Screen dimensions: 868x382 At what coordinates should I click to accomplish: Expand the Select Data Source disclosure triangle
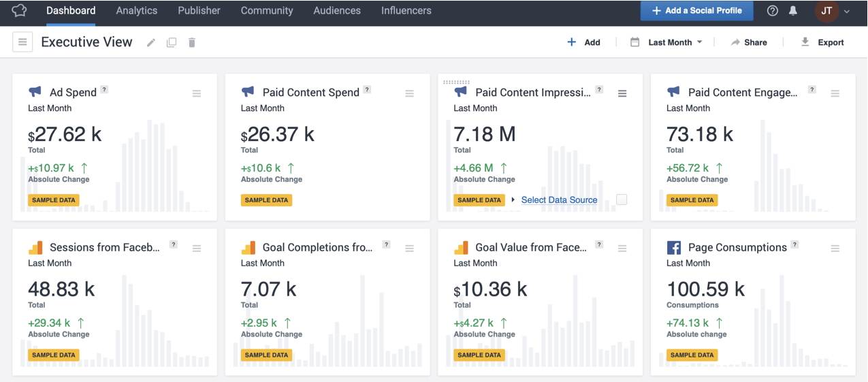click(513, 200)
